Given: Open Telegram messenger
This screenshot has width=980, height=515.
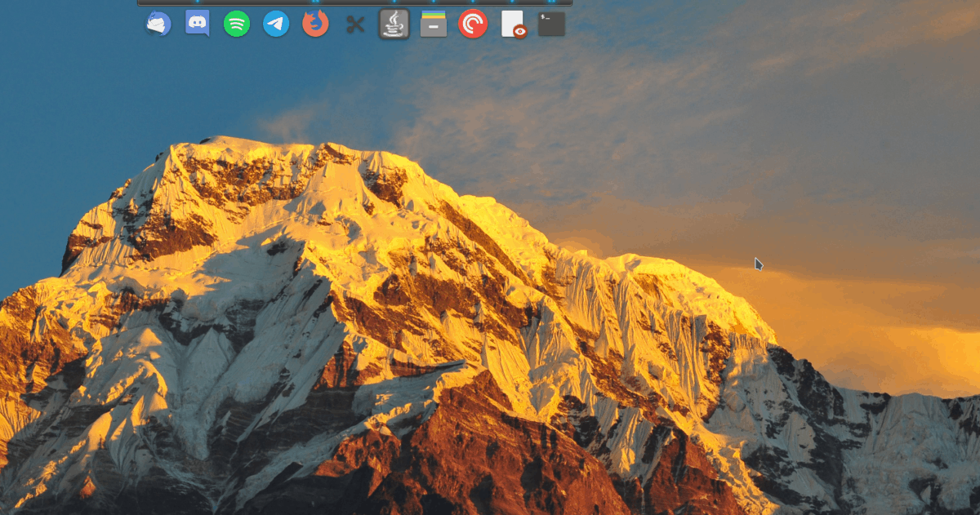Looking at the screenshot, I should click(274, 25).
